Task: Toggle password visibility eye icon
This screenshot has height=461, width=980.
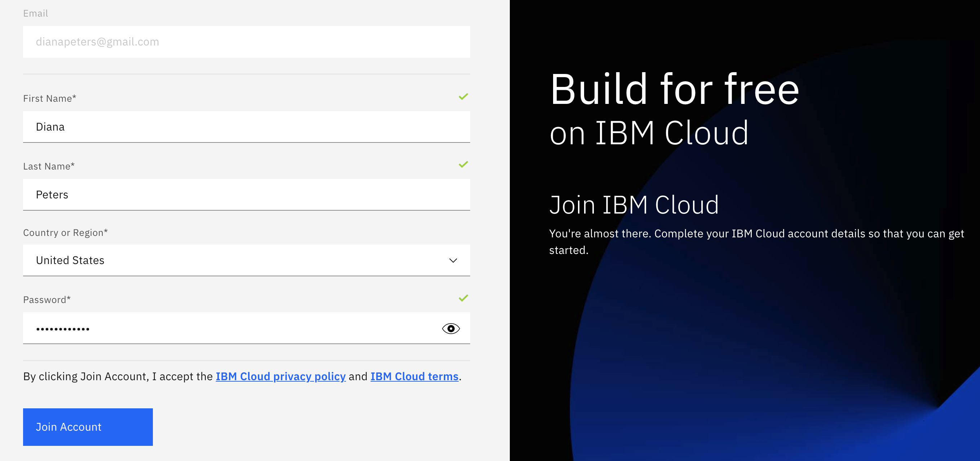Action: [x=451, y=329]
